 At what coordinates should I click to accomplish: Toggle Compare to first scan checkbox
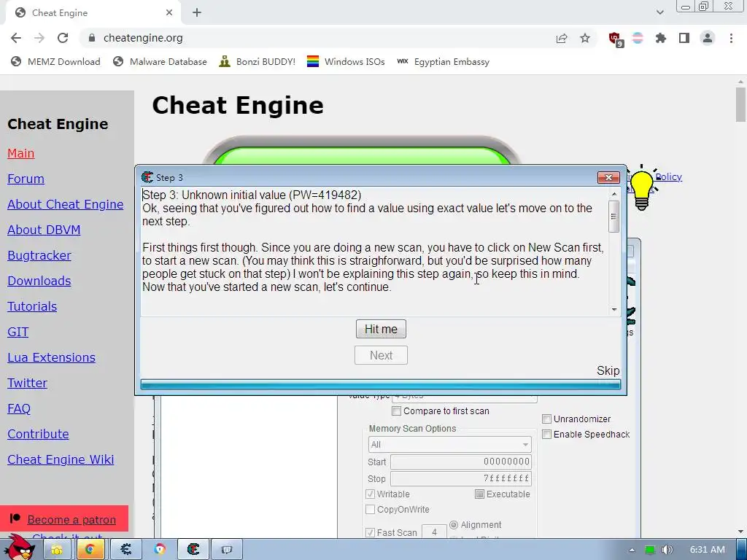click(x=396, y=411)
